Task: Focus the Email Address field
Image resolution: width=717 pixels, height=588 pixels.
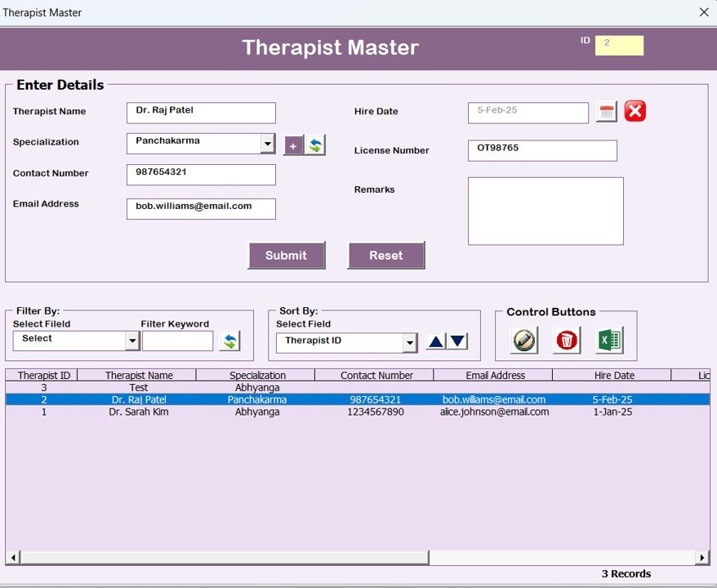Action: pos(201,209)
